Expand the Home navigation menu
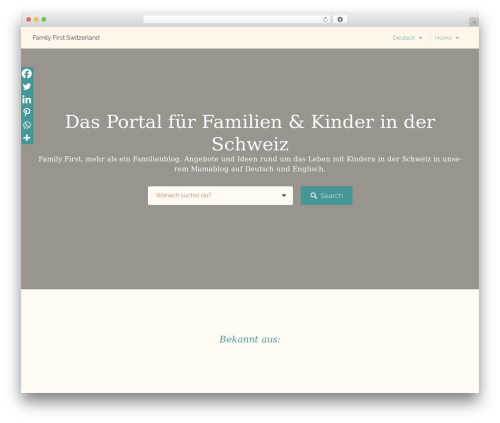Image resolution: width=500 pixels, height=423 pixels. coord(447,38)
